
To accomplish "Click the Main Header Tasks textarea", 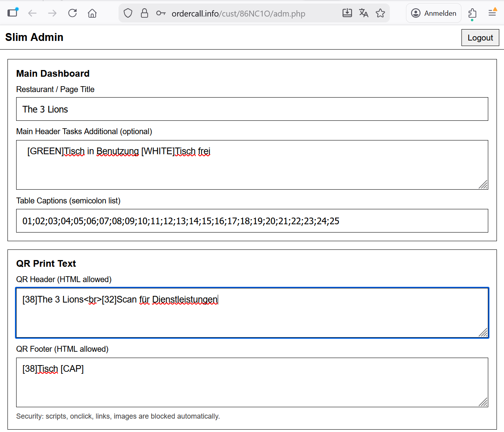I will [252, 165].
